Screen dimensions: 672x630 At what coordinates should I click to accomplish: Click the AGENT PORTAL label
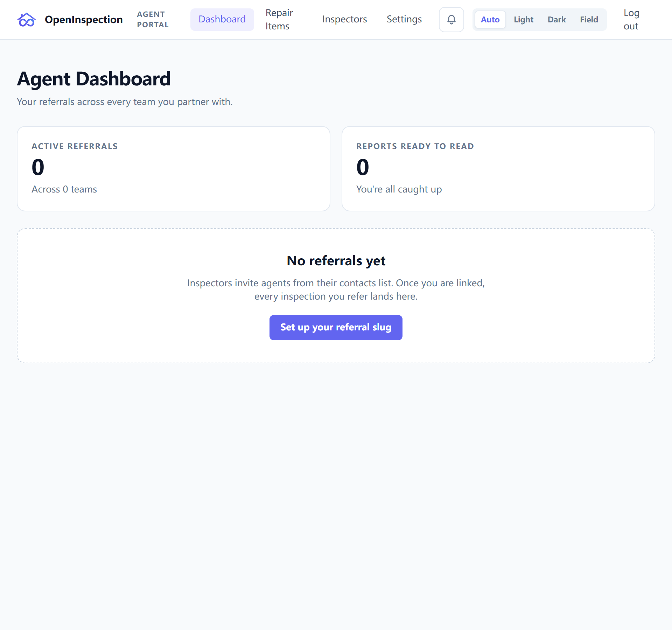click(x=153, y=20)
